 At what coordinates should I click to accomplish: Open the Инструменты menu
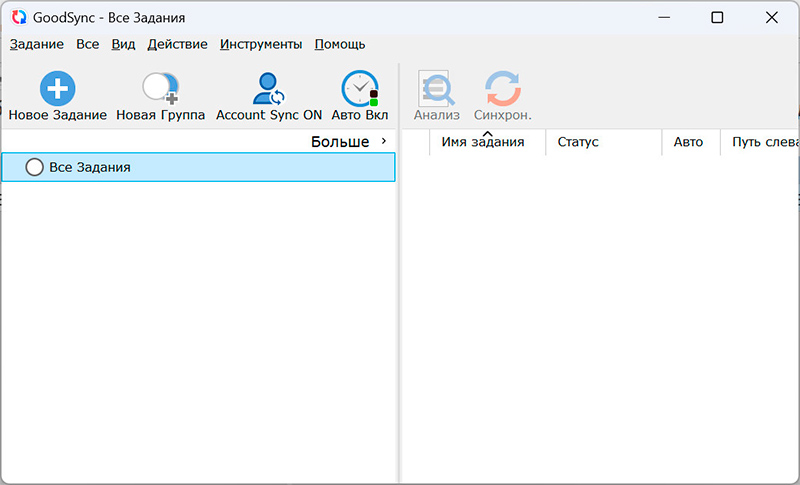(x=261, y=44)
